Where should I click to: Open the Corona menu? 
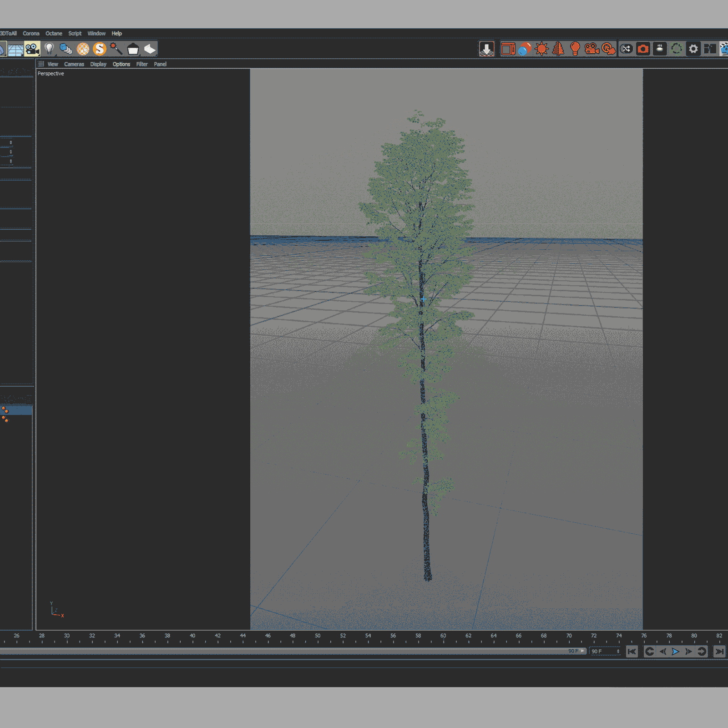pyautogui.click(x=31, y=33)
